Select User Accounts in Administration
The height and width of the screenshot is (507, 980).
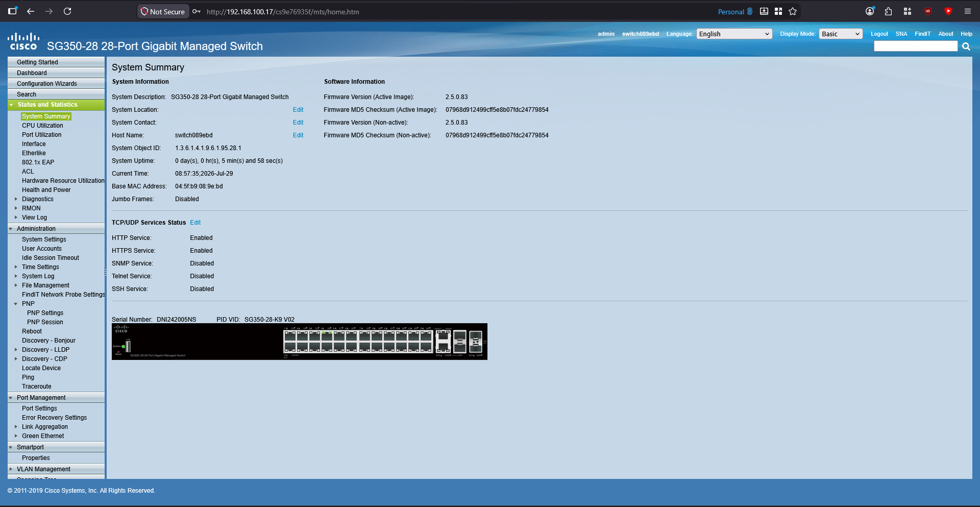point(42,249)
